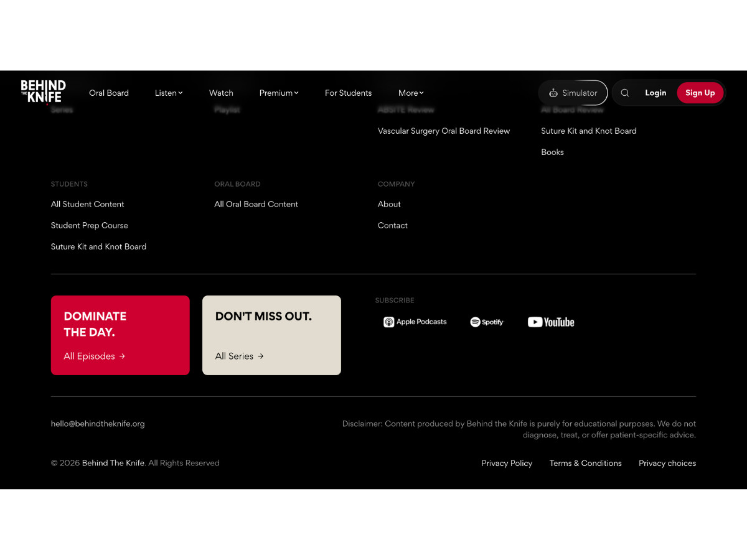Click the beige All Series card

(271, 335)
